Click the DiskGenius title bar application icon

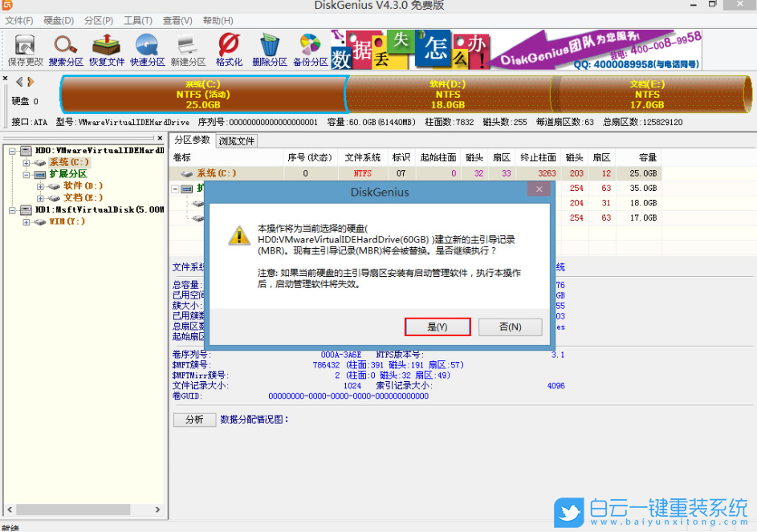point(10,6)
